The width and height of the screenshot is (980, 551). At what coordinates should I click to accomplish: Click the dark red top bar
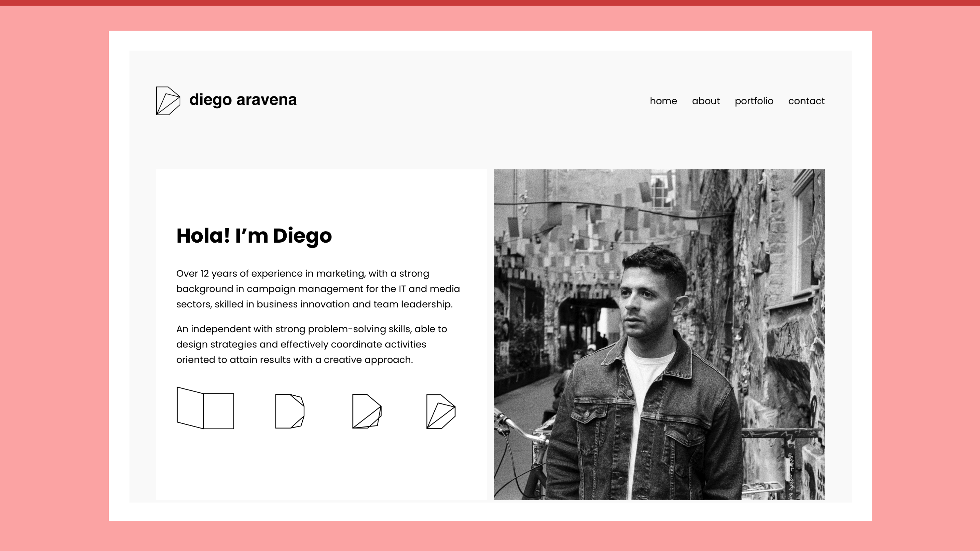click(x=490, y=3)
